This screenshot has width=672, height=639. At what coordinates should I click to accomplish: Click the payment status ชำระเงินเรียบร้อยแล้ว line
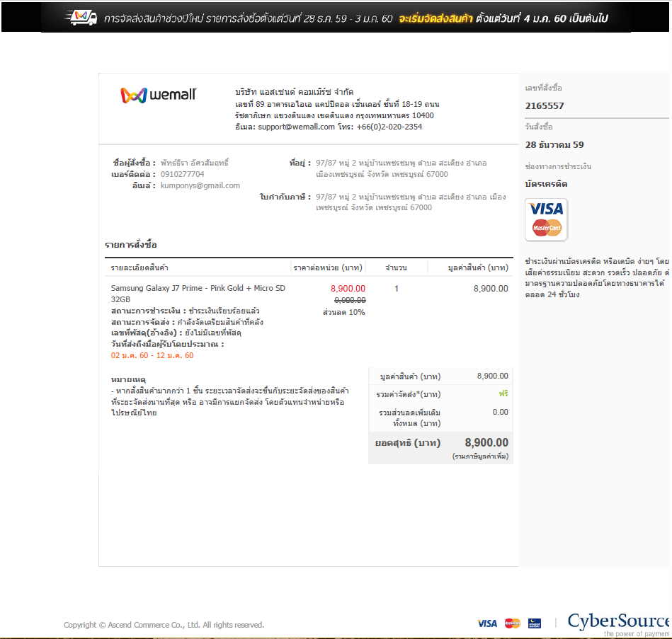(x=185, y=311)
